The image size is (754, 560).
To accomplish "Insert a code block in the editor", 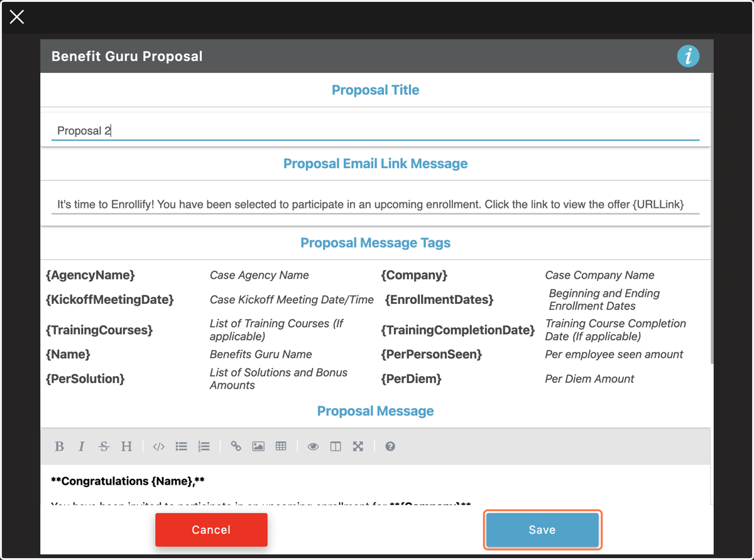I will [x=159, y=446].
